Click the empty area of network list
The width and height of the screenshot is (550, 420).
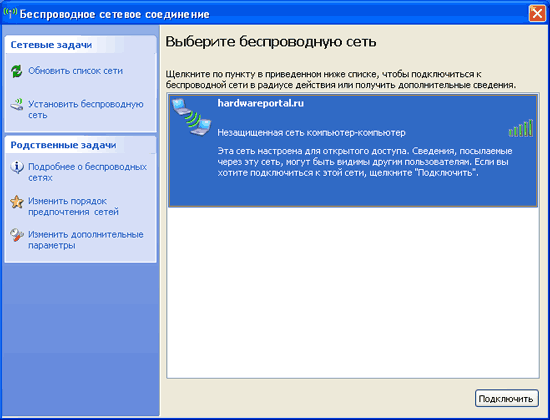tap(353, 292)
